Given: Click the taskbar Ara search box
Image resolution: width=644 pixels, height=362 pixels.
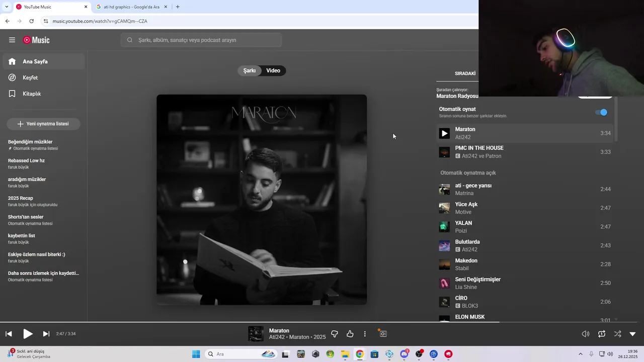Looking at the screenshot, I should pyautogui.click(x=242, y=354).
